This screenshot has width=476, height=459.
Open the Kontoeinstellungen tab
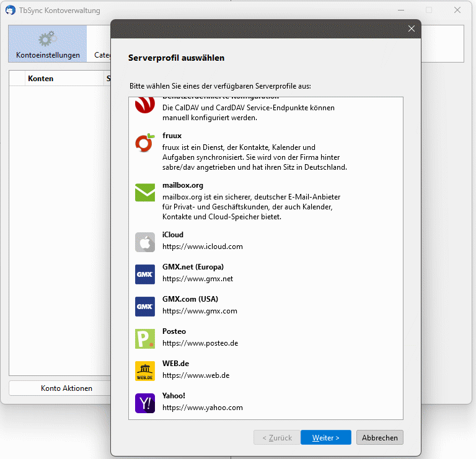(x=48, y=44)
